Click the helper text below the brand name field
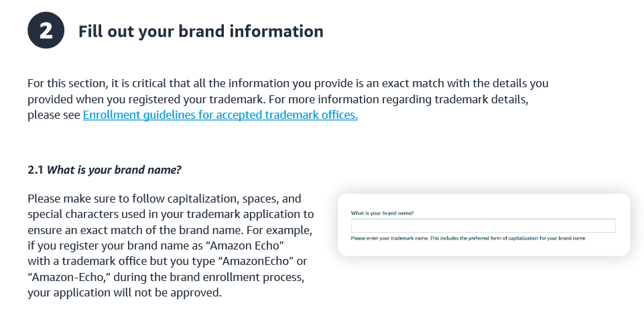The image size is (644, 332). click(468, 238)
